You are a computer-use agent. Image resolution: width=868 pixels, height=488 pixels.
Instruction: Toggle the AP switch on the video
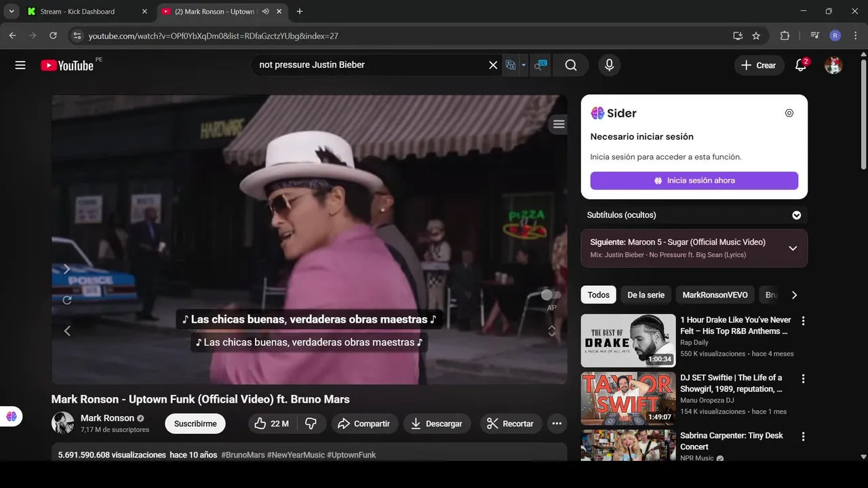(x=551, y=295)
